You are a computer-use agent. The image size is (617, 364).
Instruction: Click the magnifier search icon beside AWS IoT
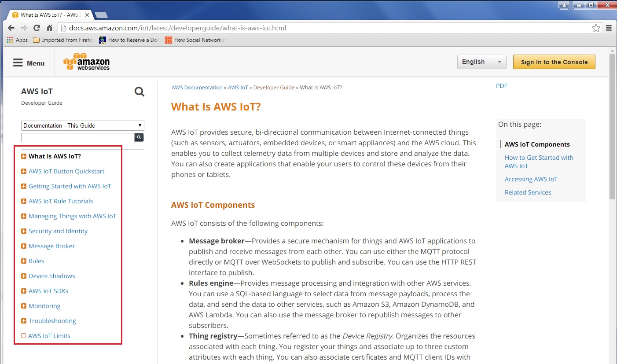(140, 92)
